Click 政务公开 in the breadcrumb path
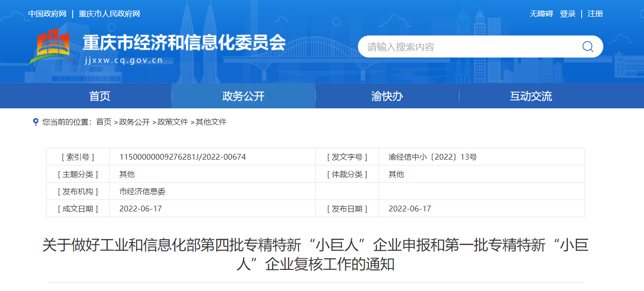 coord(134,122)
